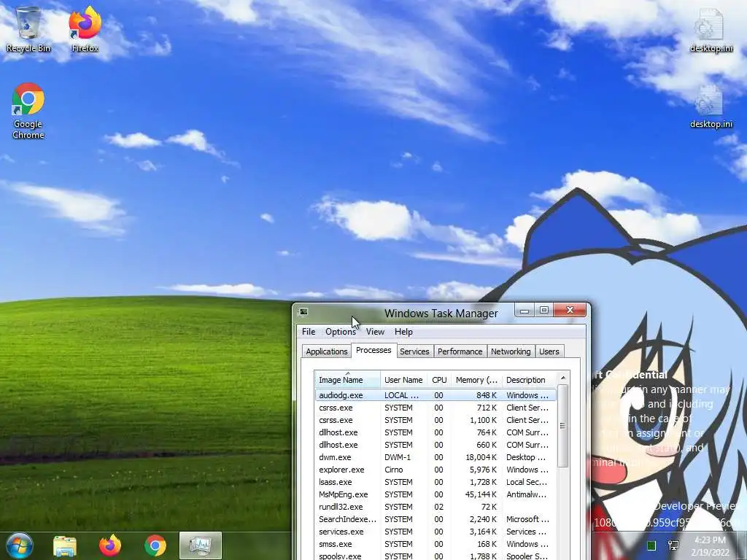Select the lower desktop.ini file icon
This screenshot has height=560, width=747.
click(711, 106)
